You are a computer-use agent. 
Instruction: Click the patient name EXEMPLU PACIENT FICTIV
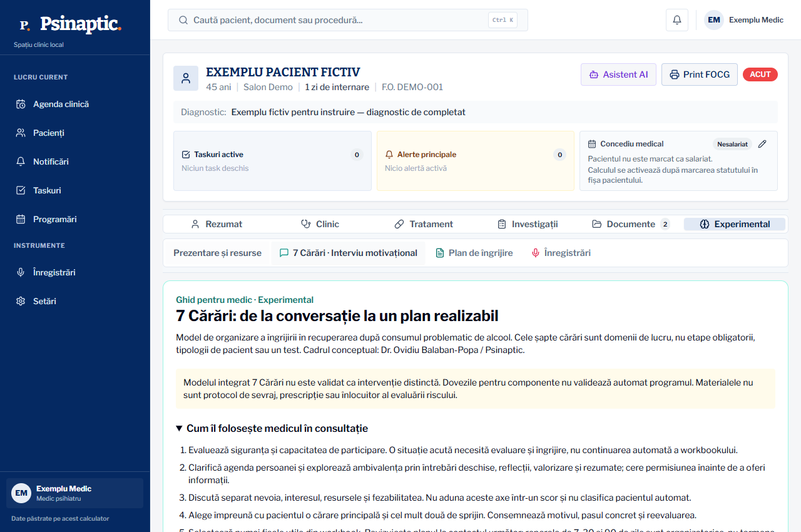[283, 72]
